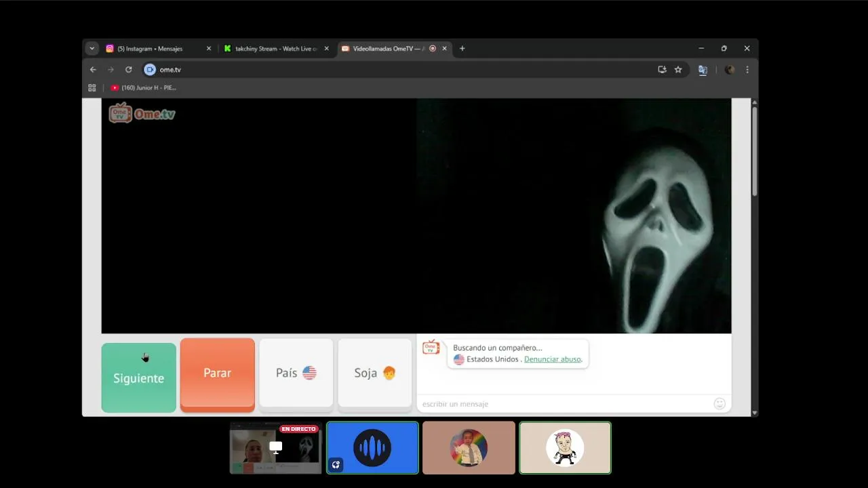The image size is (868, 488).
Task: Open the Chrome three-dot menu
Action: point(747,70)
